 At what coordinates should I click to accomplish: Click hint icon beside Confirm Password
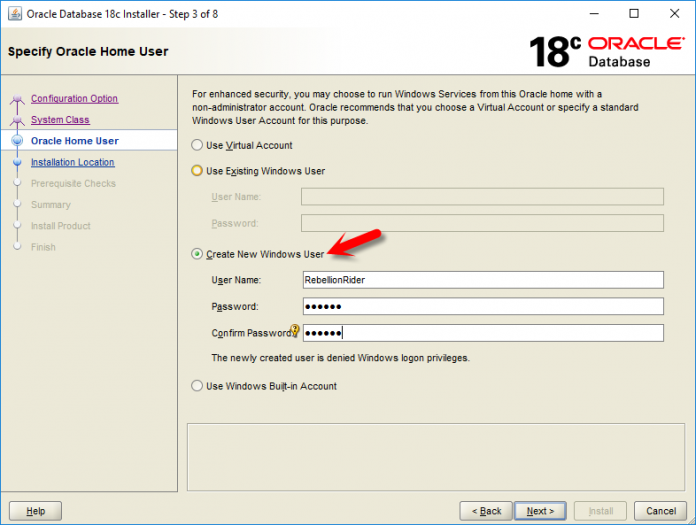(295, 331)
